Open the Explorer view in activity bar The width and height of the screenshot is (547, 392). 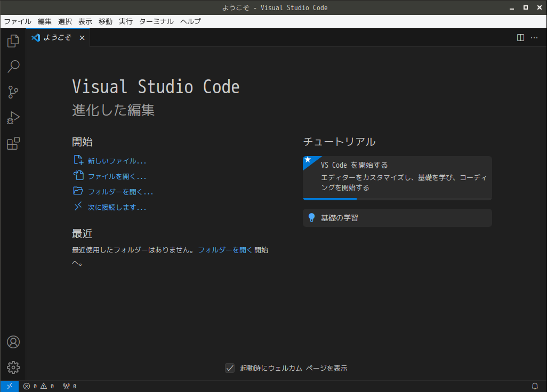[13, 41]
